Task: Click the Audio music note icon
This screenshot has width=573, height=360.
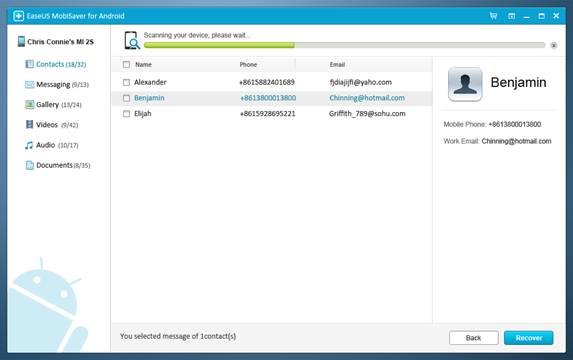Action: click(x=29, y=145)
